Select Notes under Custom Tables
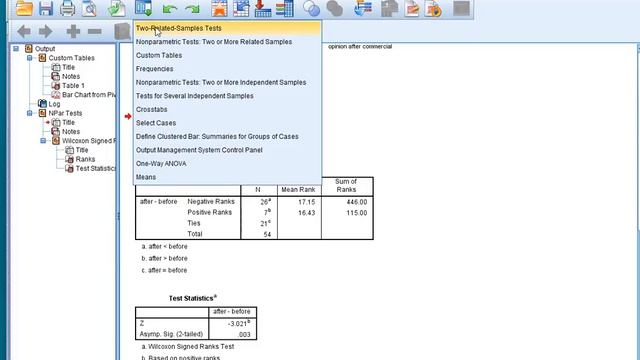This screenshot has height=360, width=640. click(71, 76)
